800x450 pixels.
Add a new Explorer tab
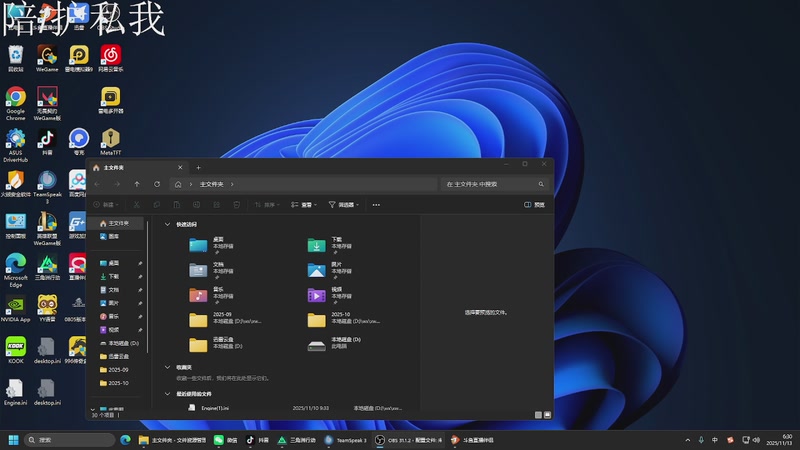(198, 167)
